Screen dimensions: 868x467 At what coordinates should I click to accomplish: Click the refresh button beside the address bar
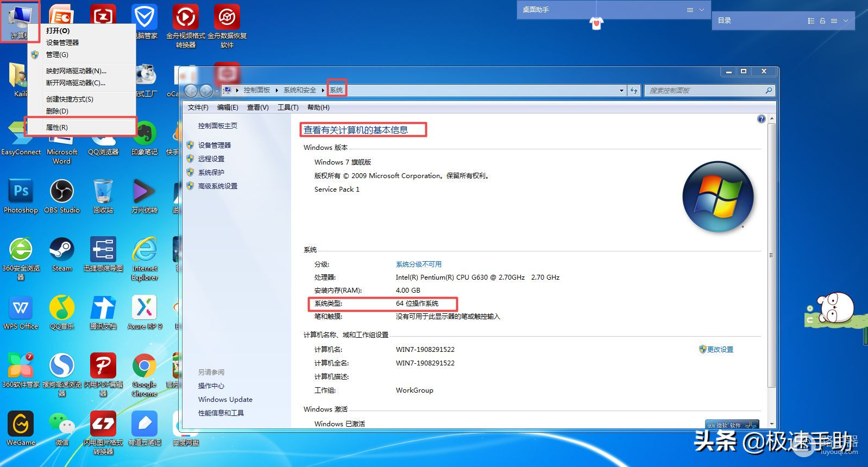point(634,91)
